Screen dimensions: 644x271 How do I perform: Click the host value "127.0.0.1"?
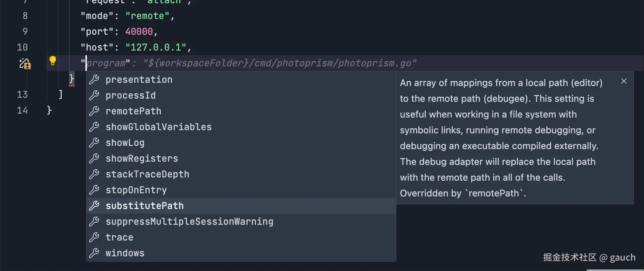[x=156, y=47]
